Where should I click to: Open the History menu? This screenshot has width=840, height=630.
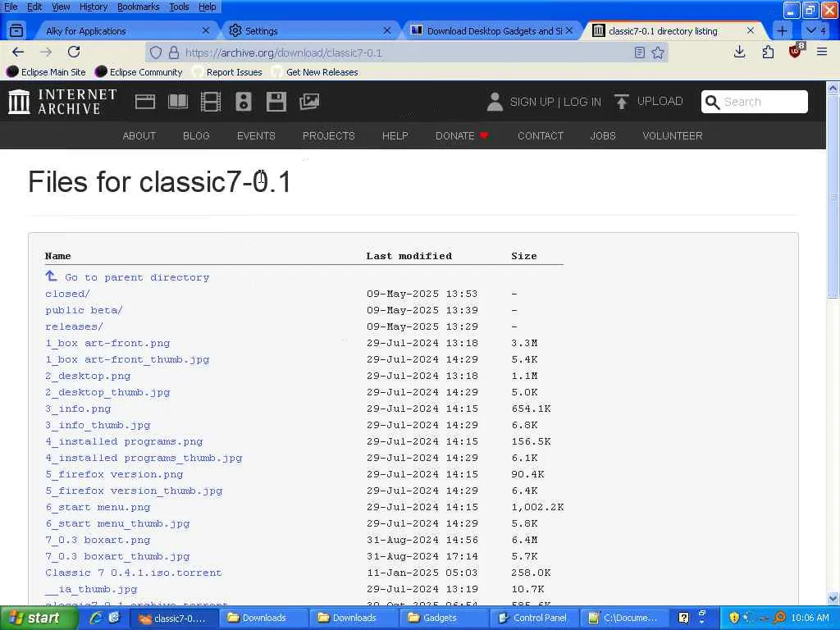pos(94,7)
